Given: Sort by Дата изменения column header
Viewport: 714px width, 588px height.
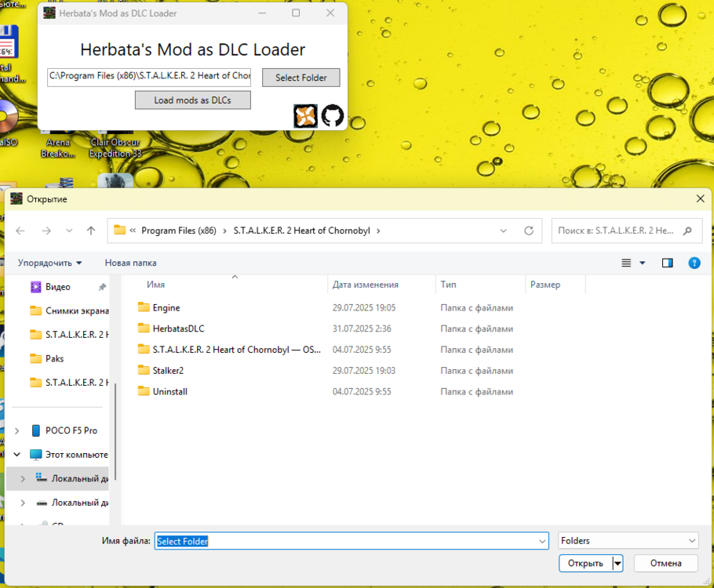Looking at the screenshot, I should (366, 285).
